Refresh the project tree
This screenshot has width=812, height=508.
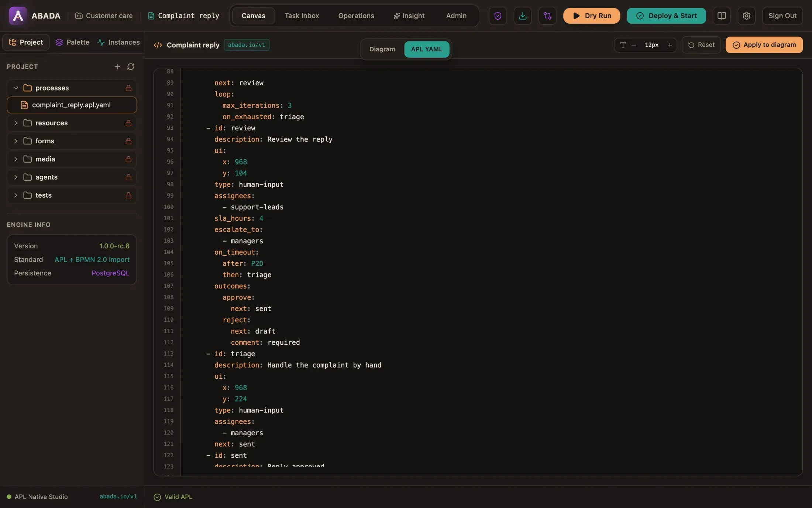pyautogui.click(x=131, y=67)
